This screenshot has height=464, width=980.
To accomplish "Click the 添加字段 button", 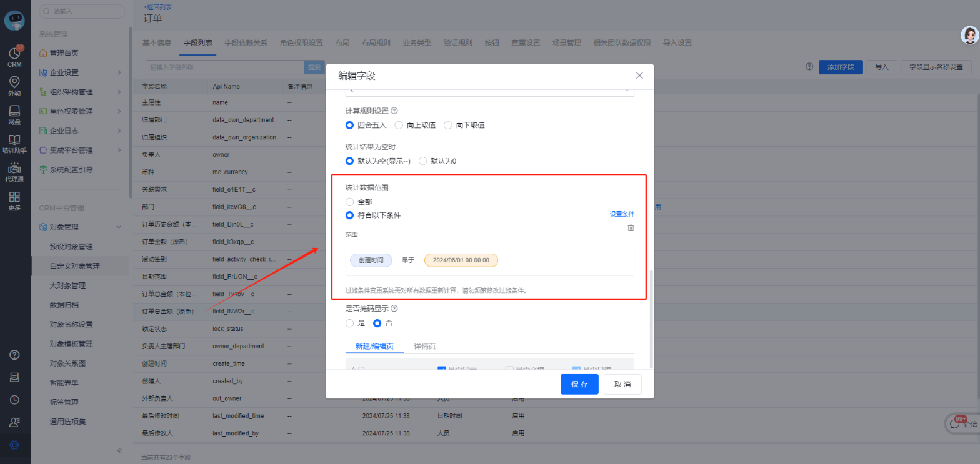I will pyautogui.click(x=841, y=67).
